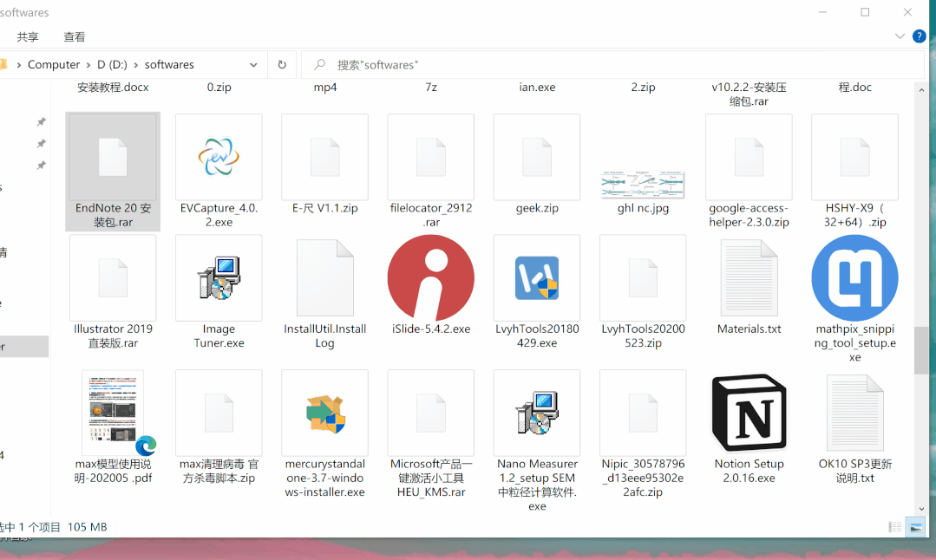Select the E-尺 V1.1.zip file
This screenshot has width=936, height=560.
click(324, 157)
